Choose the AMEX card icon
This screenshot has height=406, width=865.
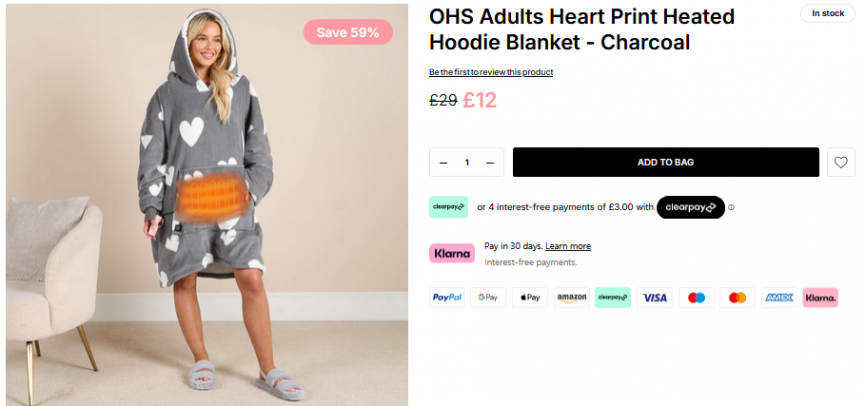pos(778,298)
